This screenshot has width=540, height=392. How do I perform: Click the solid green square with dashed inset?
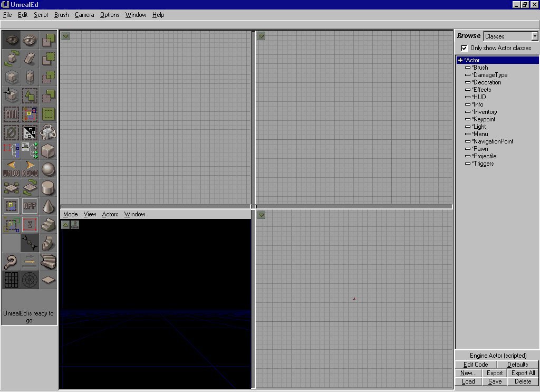(48, 114)
